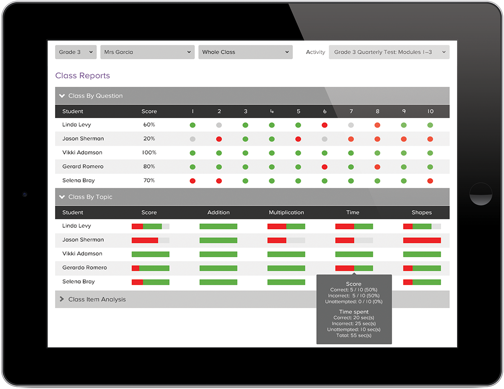Click Vikki Adamson's question 10 green dot
The width and height of the screenshot is (504, 389).
(x=430, y=153)
